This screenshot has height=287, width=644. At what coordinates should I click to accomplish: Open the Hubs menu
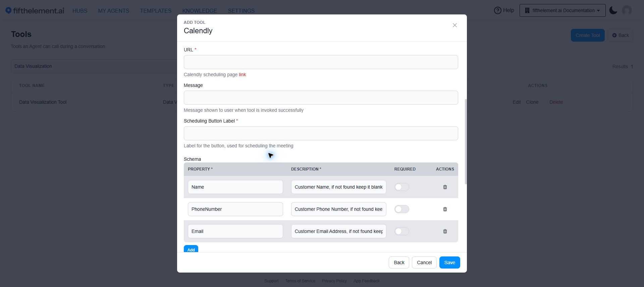[80, 11]
